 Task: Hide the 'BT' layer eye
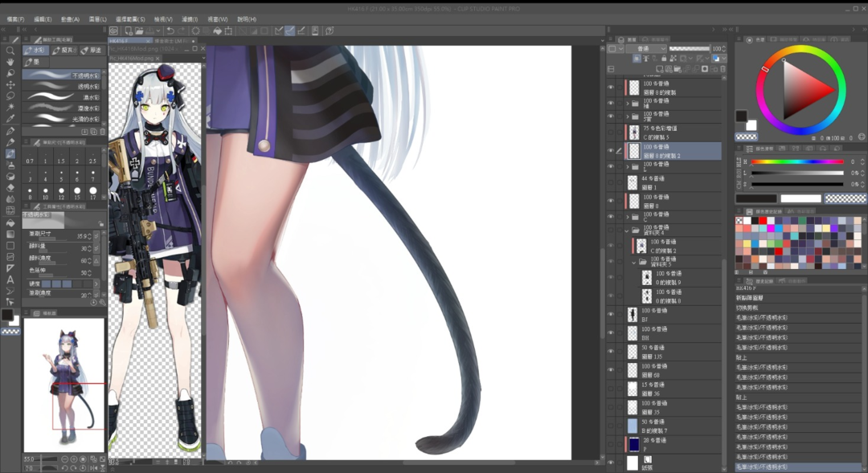pos(611,314)
